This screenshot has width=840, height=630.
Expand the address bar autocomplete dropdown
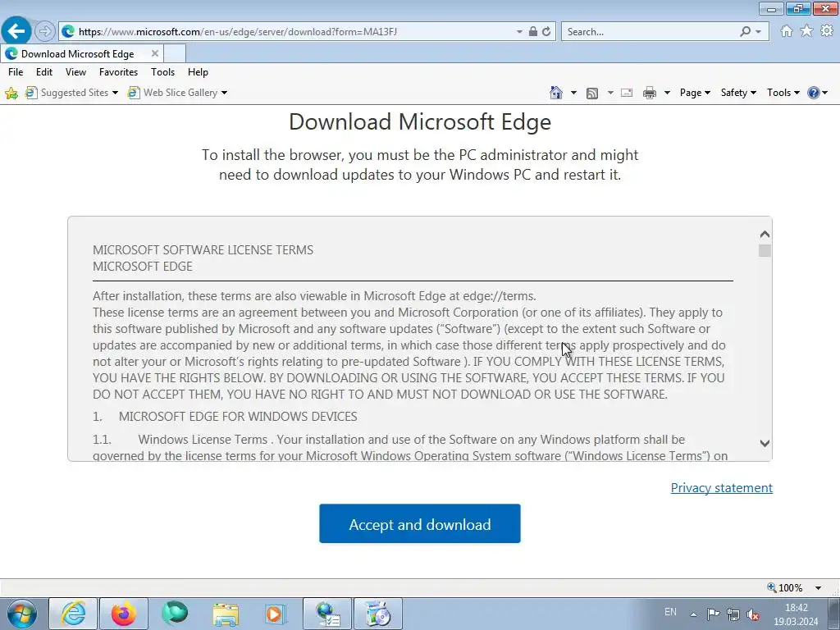[x=519, y=32]
